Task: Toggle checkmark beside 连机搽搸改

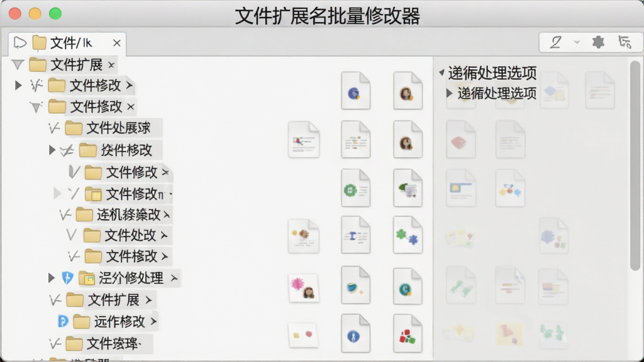Action: coord(65,214)
